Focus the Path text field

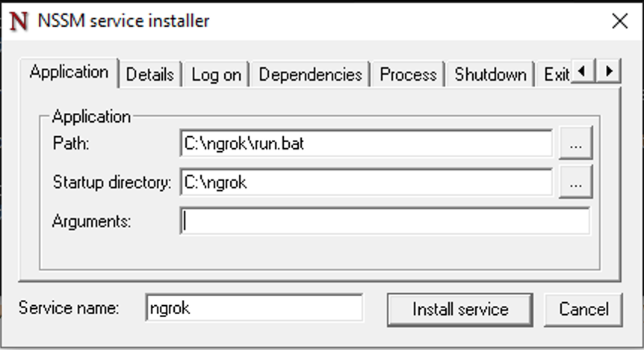[366, 144]
